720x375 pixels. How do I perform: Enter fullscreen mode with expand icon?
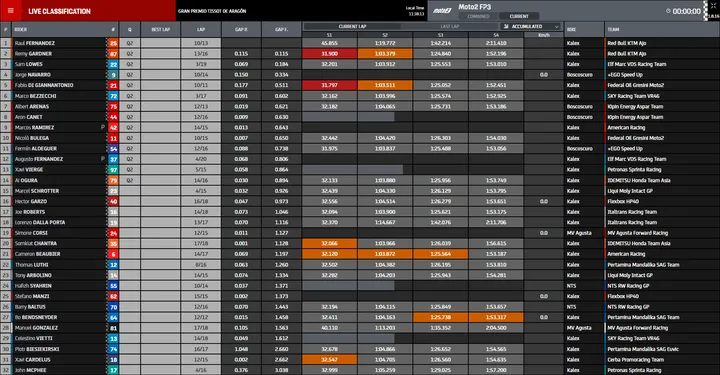(713, 6)
